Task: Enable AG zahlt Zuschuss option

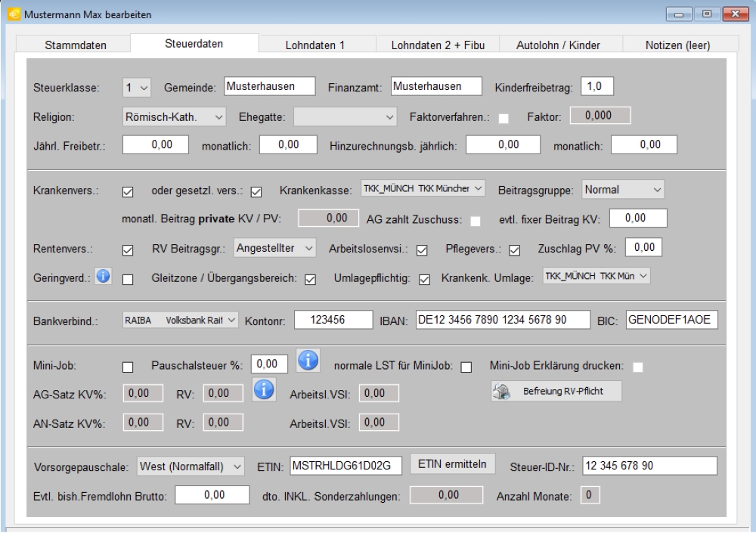Action: 476,221
